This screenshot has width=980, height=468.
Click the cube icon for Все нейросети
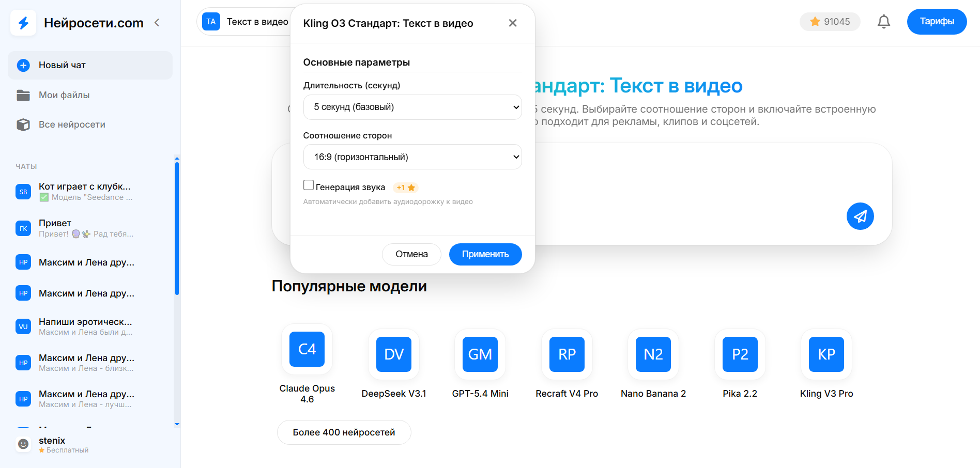23,124
